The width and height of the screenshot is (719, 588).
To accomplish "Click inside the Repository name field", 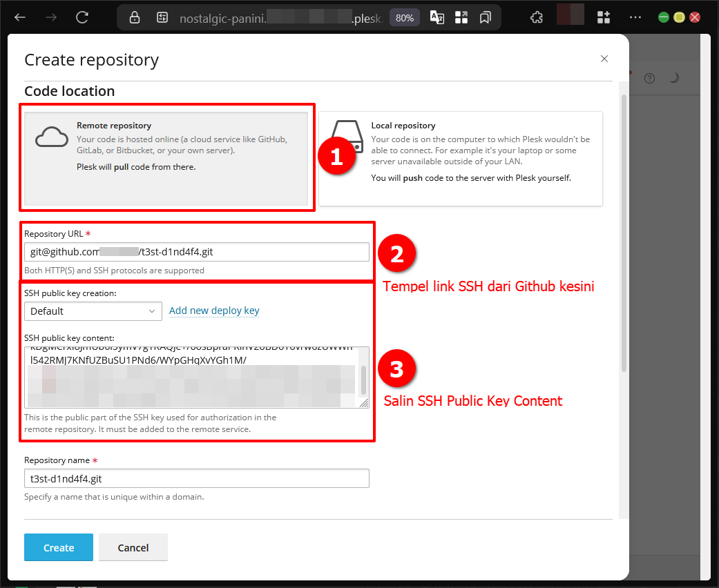I will [x=196, y=478].
